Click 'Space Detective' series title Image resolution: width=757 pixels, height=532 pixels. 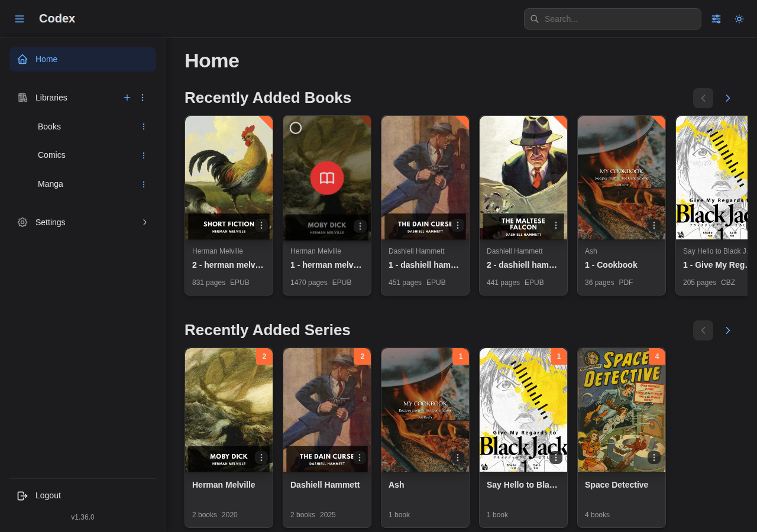[616, 485]
